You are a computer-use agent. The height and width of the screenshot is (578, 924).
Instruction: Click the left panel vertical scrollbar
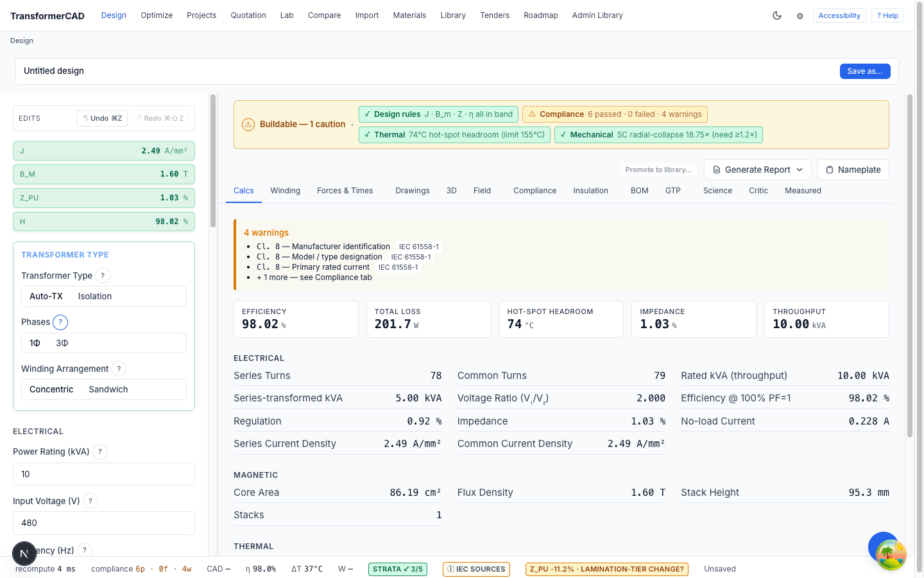(213, 157)
